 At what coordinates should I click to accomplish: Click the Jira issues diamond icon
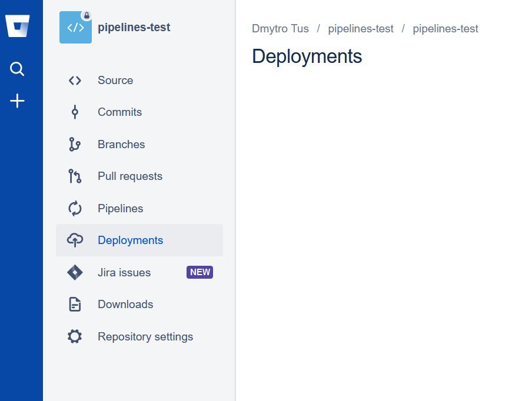coord(75,273)
